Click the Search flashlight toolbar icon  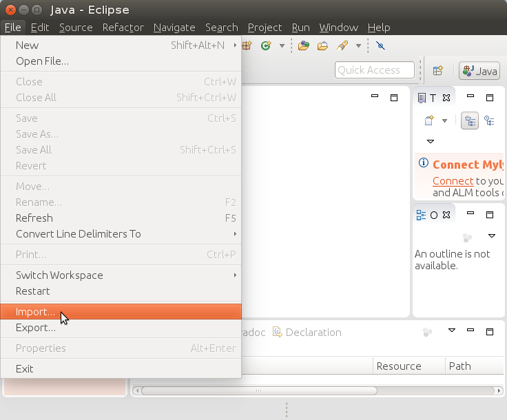[342, 46]
